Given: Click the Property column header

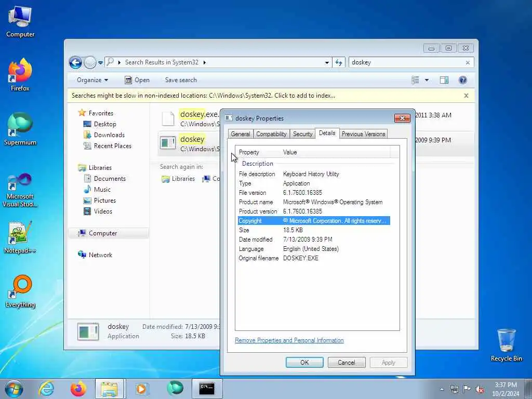Looking at the screenshot, I should pyautogui.click(x=258, y=152).
